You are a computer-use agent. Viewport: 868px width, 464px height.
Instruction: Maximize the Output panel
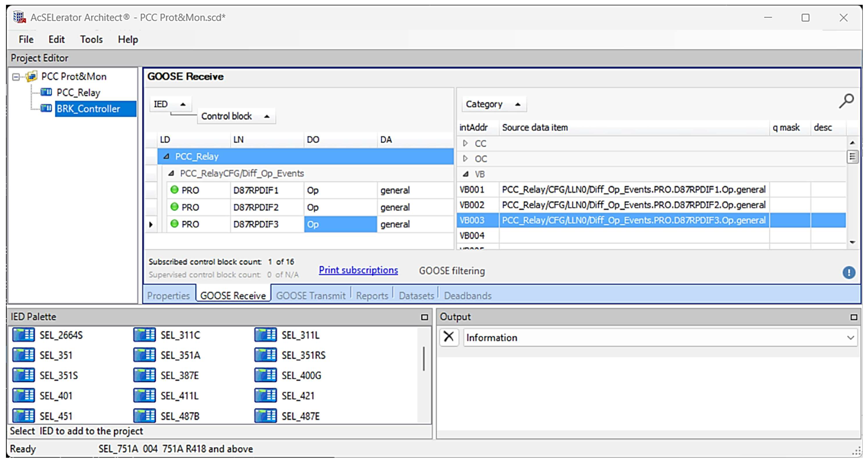pos(854,317)
